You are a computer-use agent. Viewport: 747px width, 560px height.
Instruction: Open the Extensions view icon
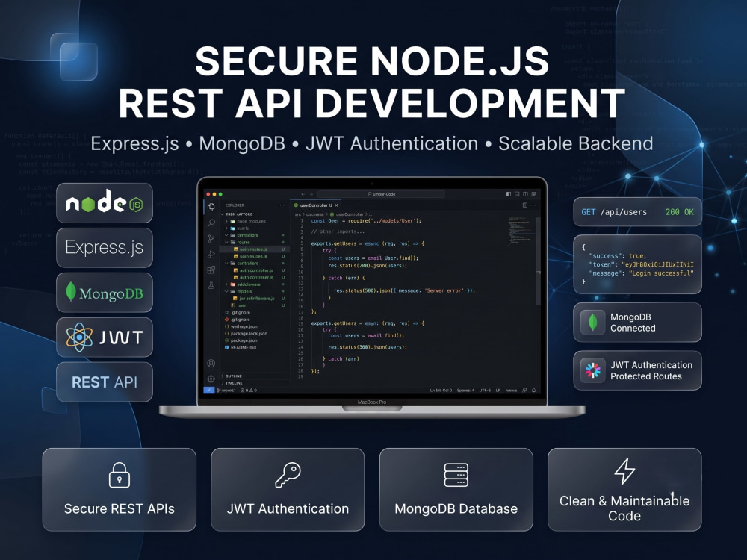(x=211, y=270)
